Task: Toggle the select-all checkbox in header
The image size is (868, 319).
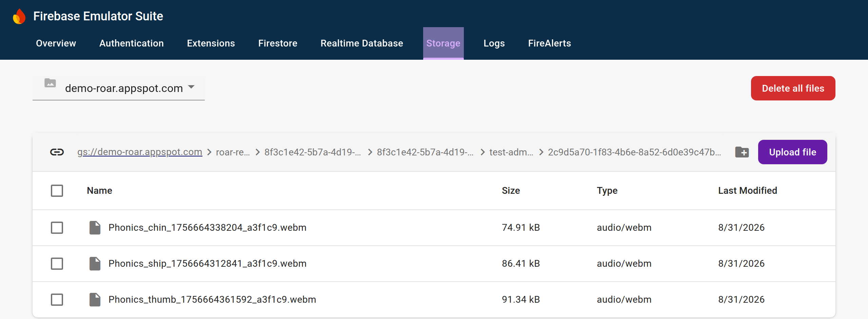Action: coord(57,191)
